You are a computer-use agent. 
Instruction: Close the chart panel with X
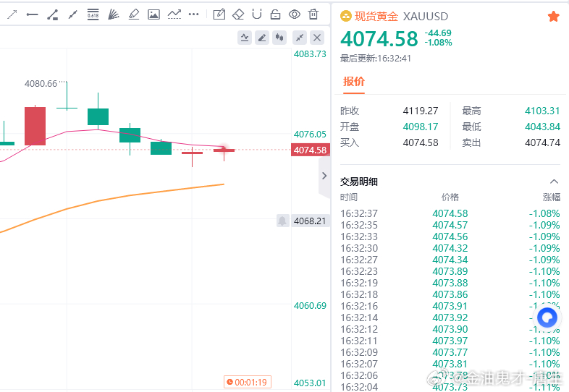coord(317,38)
